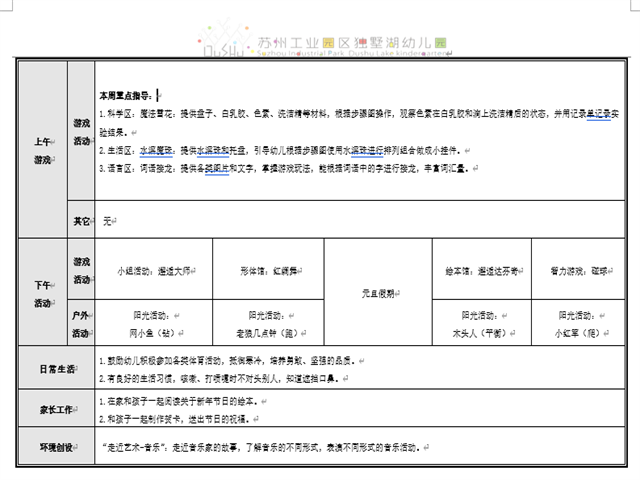
Task: Click the line starting with 2.生活区
Action: point(284,151)
